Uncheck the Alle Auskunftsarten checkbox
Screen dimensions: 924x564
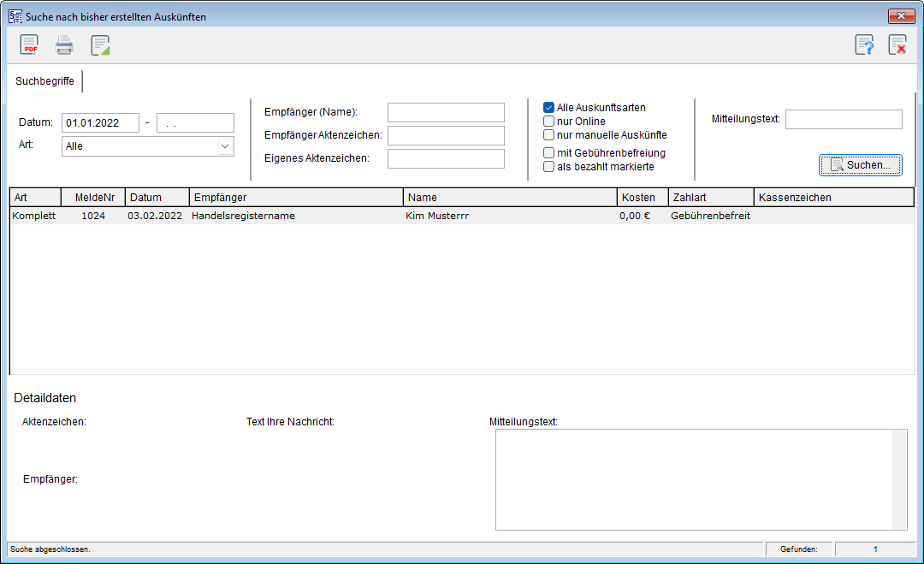coord(549,108)
